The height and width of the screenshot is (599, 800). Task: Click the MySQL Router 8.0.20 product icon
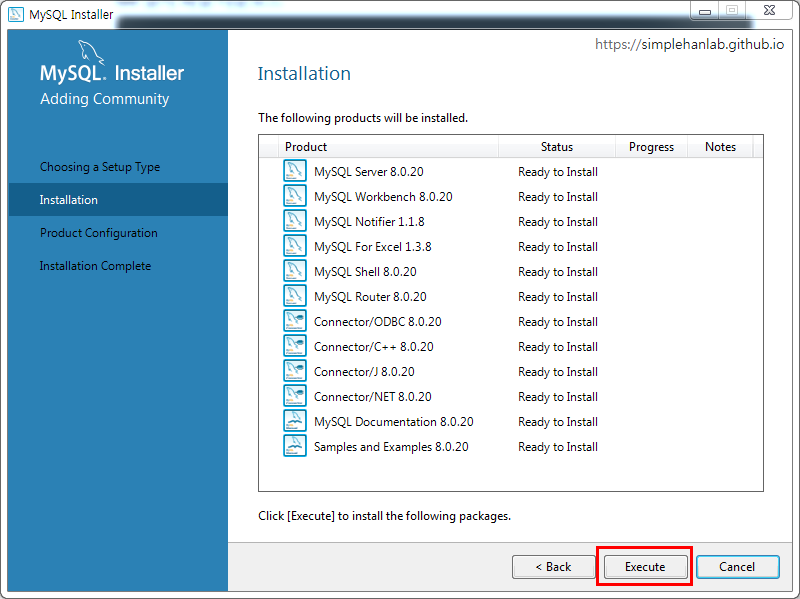pyautogui.click(x=294, y=296)
